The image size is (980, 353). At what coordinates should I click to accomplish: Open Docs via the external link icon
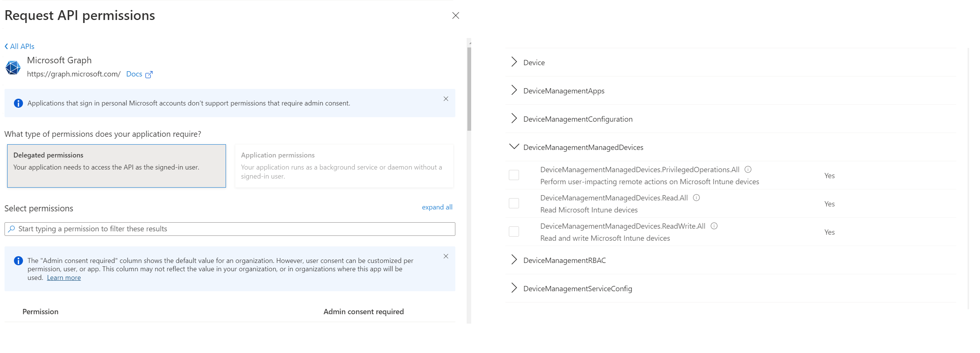[149, 74]
